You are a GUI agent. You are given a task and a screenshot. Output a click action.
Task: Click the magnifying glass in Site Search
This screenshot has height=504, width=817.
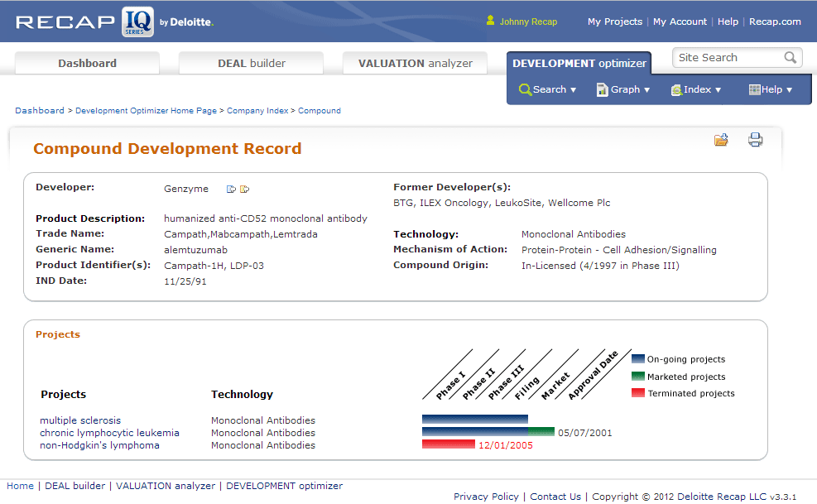791,58
